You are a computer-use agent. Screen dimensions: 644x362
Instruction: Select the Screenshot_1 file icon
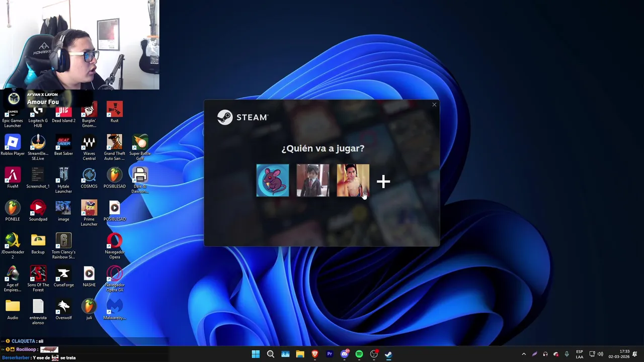click(38, 178)
